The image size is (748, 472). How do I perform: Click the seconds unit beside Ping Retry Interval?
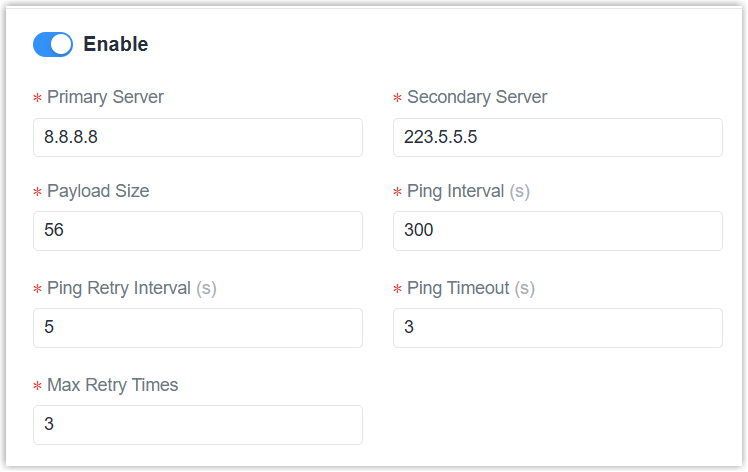coord(206,288)
